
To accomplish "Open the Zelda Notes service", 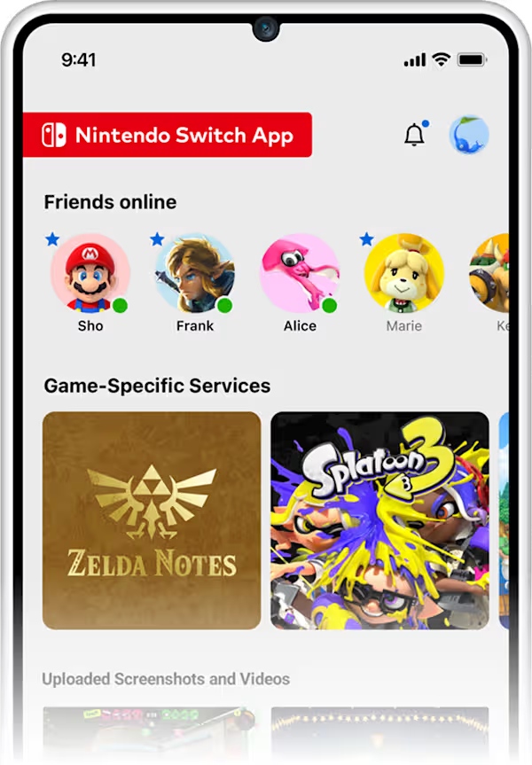I will pyautogui.click(x=152, y=520).
